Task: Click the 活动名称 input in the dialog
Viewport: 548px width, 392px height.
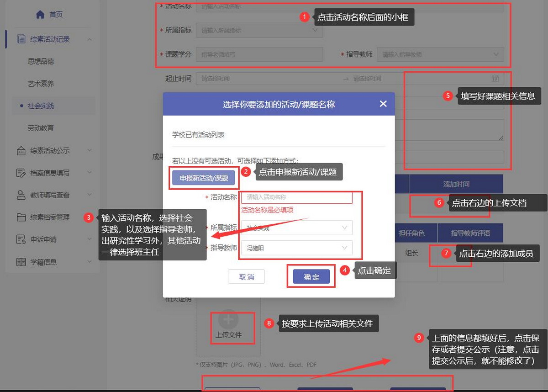Action: [297, 197]
